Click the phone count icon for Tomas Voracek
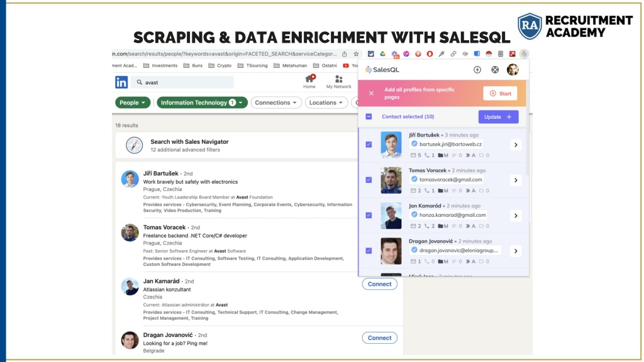644x362 pixels. pos(427,190)
